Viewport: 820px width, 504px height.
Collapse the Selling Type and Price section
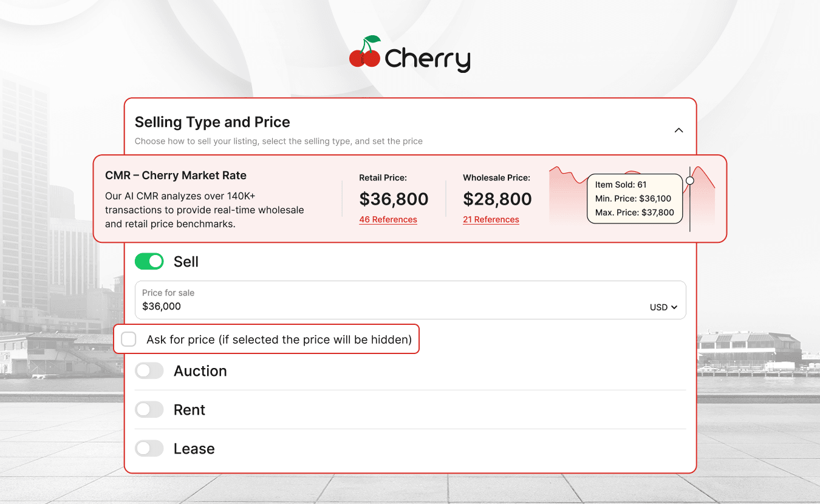coord(678,130)
